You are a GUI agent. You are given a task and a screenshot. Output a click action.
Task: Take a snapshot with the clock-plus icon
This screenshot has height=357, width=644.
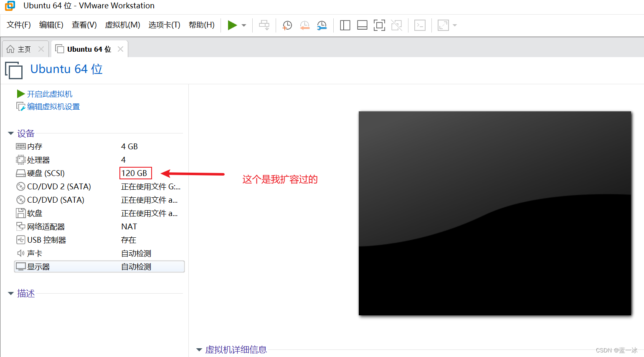(x=287, y=25)
